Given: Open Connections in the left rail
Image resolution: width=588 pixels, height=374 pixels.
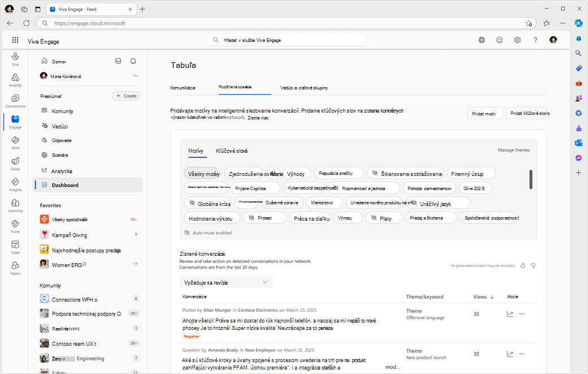Looking at the screenshot, I should coord(15,101).
